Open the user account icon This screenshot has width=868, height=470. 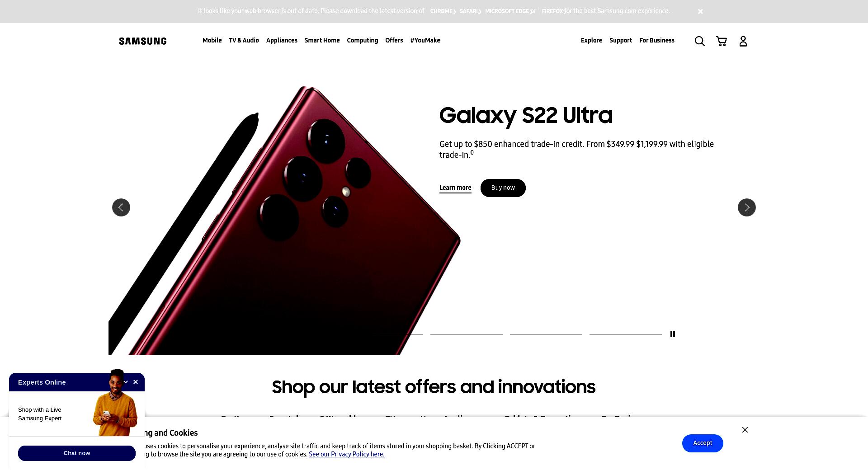(743, 41)
